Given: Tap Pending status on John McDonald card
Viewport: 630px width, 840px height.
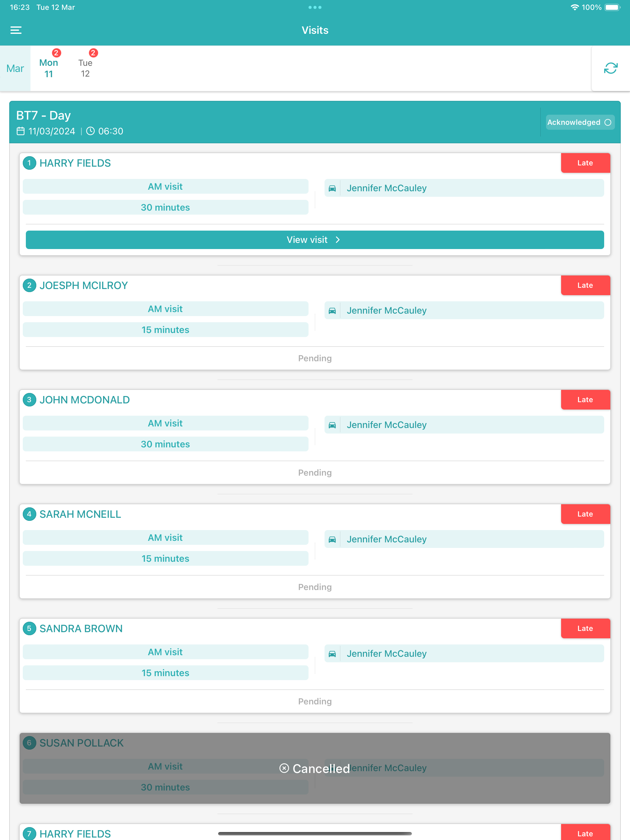Looking at the screenshot, I should (x=315, y=472).
